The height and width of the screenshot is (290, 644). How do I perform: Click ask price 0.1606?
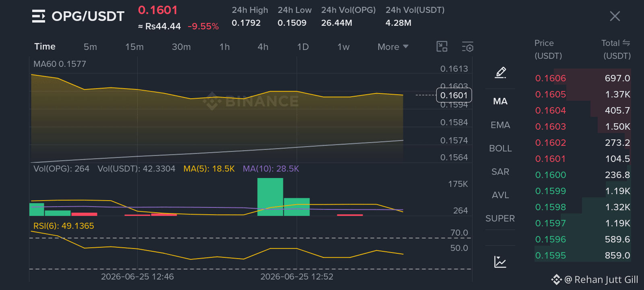(550, 78)
